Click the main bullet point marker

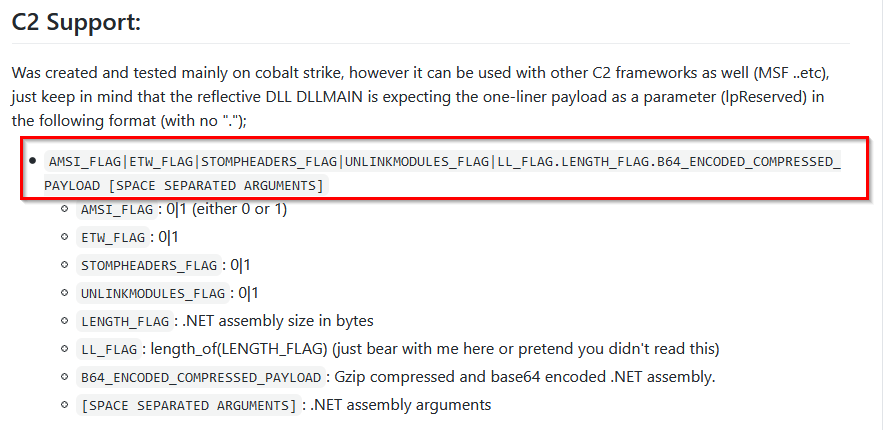coord(32,161)
